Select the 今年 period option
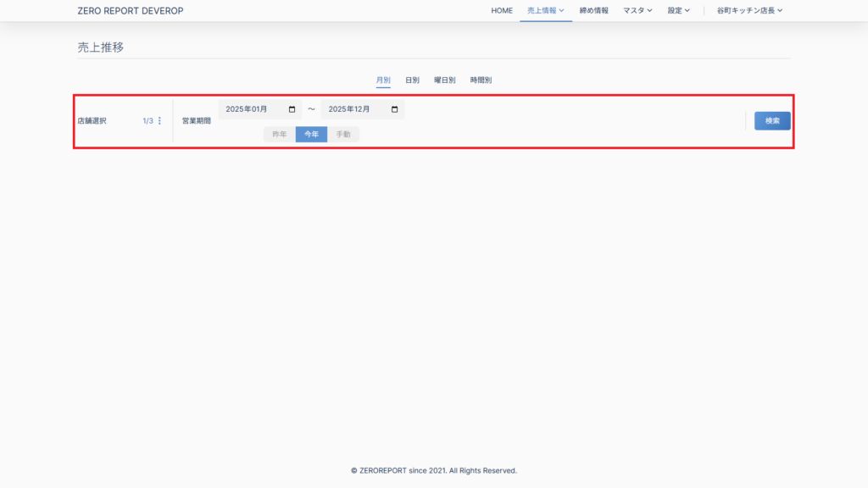The width and height of the screenshot is (868, 488). tap(311, 135)
